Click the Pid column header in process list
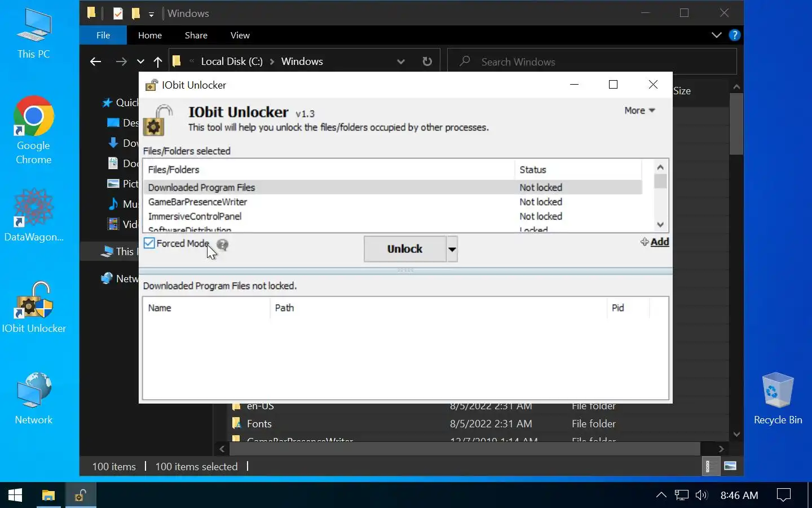812x508 pixels. [x=628, y=308]
